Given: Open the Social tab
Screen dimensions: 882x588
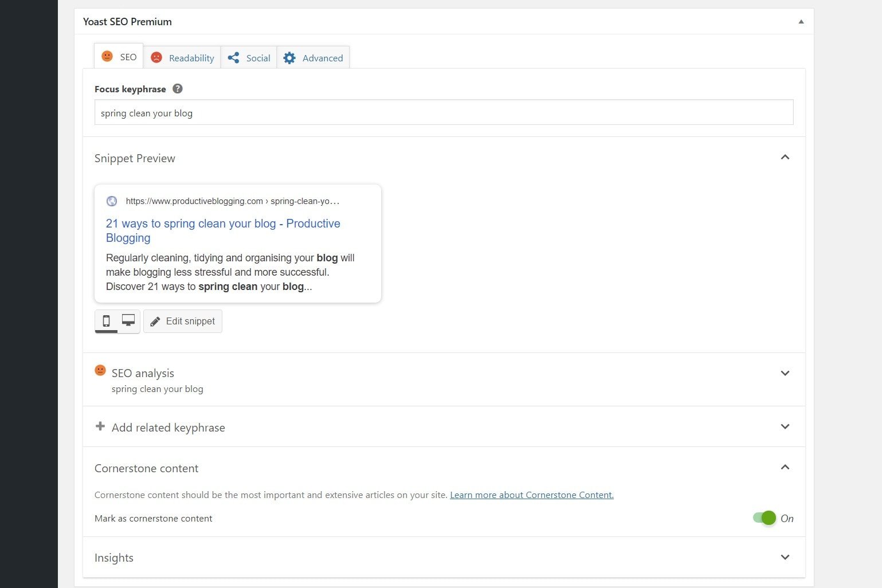Looking at the screenshot, I should pyautogui.click(x=249, y=58).
